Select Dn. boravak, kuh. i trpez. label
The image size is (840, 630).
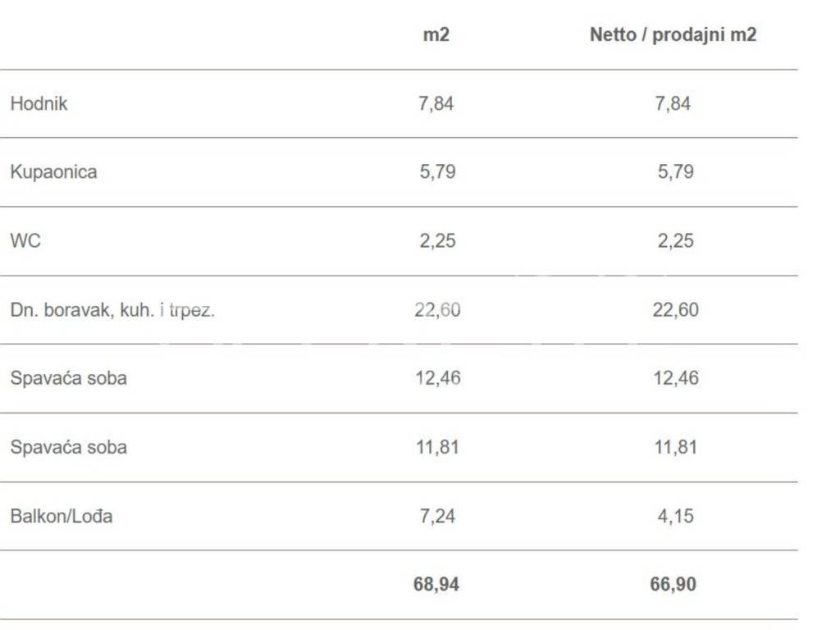[112, 310]
